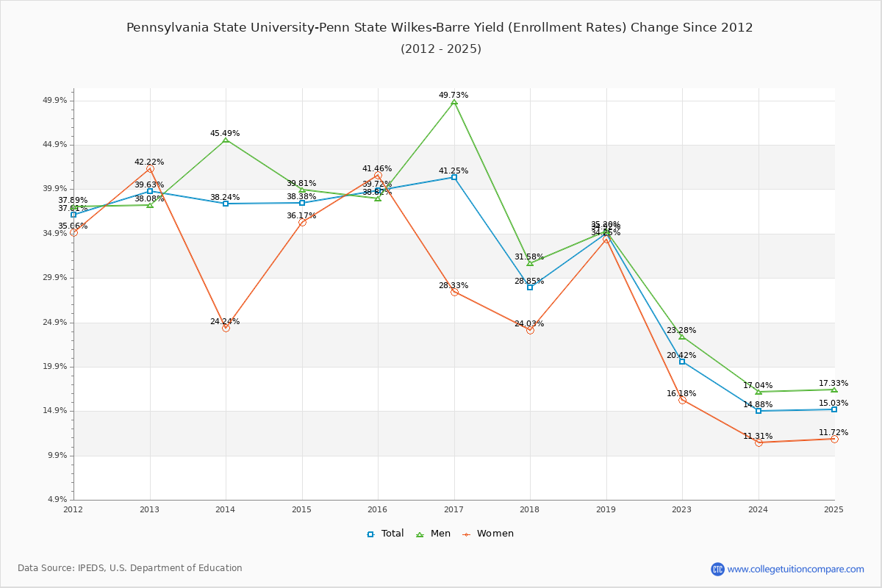882x588 pixels.
Task: Select the Women 2025 data point 11.72%
Action: click(834, 439)
